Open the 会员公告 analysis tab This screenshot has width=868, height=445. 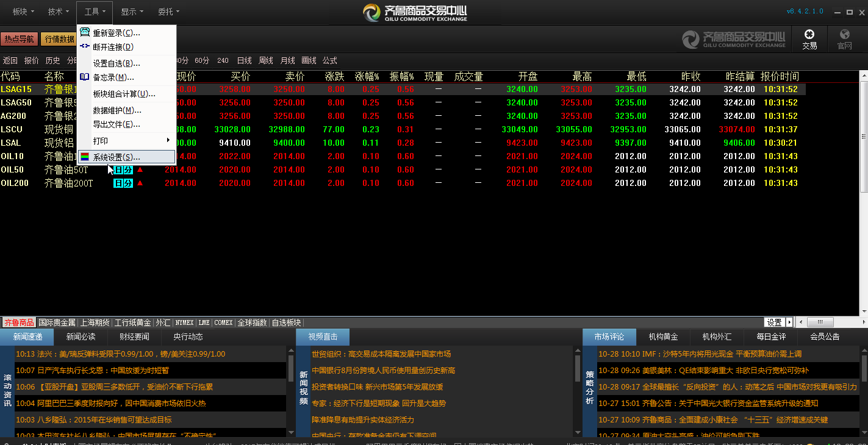point(825,336)
